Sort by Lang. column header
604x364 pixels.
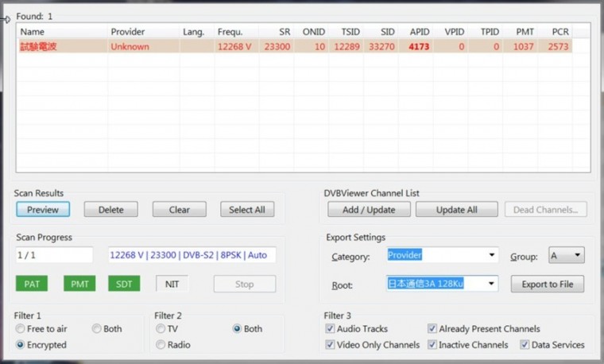(197, 32)
